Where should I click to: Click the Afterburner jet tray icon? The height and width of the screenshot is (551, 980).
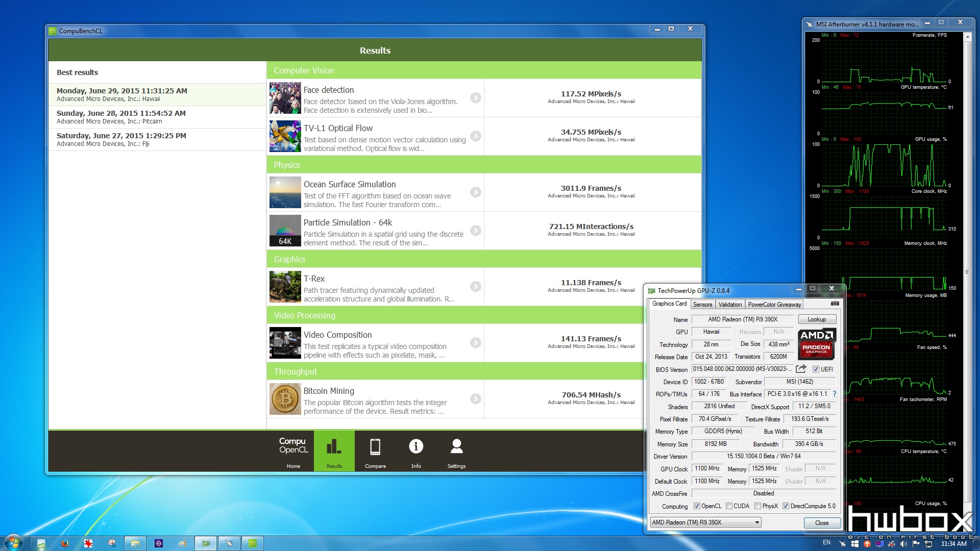click(x=843, y=544)
